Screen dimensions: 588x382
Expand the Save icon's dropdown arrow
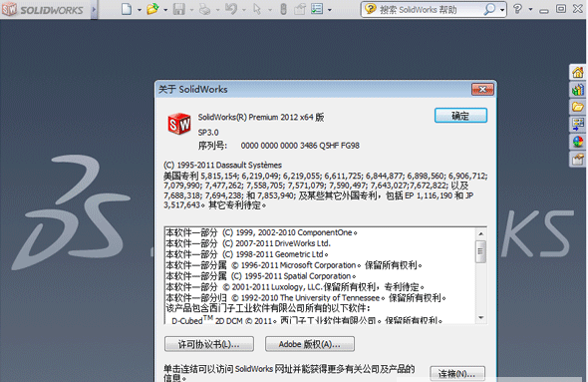tap(191, 10)
